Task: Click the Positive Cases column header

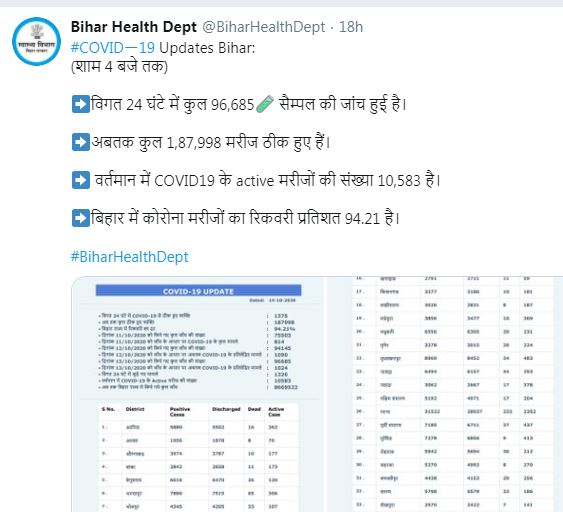Action: click(180, 412)
